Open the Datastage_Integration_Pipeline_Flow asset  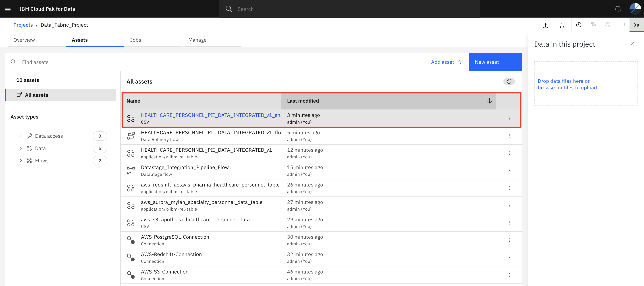185,167
